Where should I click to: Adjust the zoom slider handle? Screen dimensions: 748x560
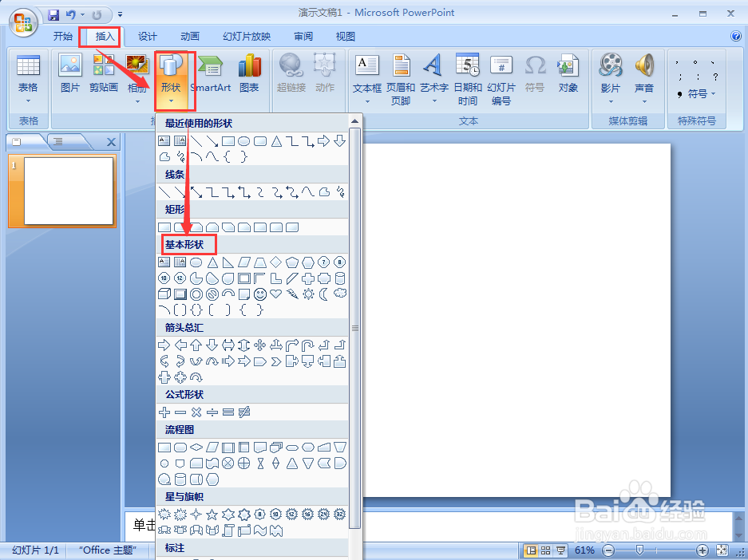pos(639,550)
